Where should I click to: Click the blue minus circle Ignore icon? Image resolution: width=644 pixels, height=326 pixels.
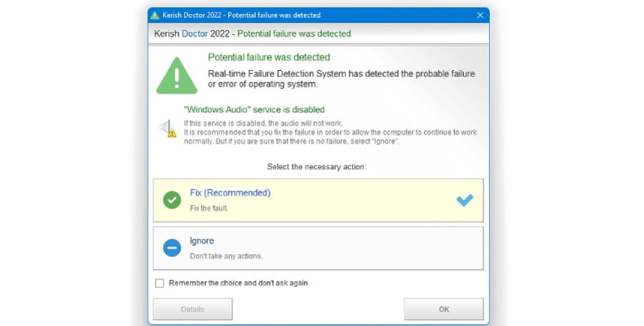pyautogui.click(x=172, y=248)
